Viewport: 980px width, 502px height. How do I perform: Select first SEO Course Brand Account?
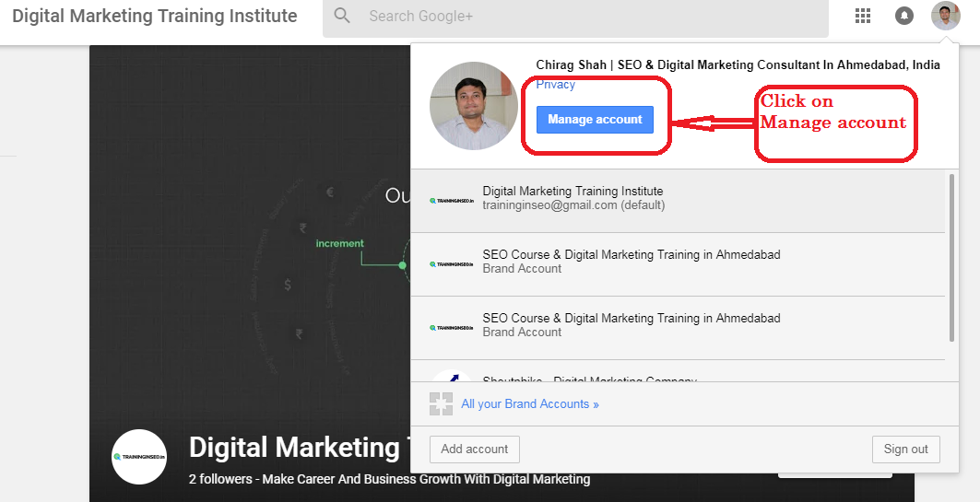click(678, 264)
